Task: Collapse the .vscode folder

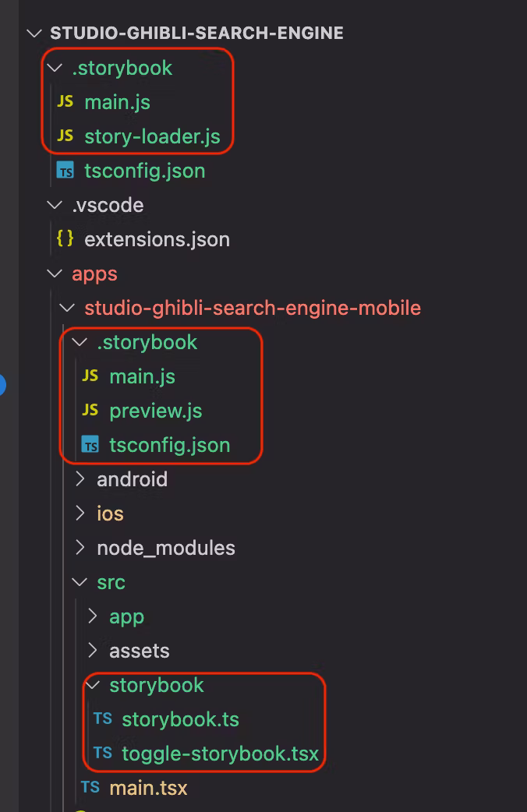Action: [x=54, y=205]
